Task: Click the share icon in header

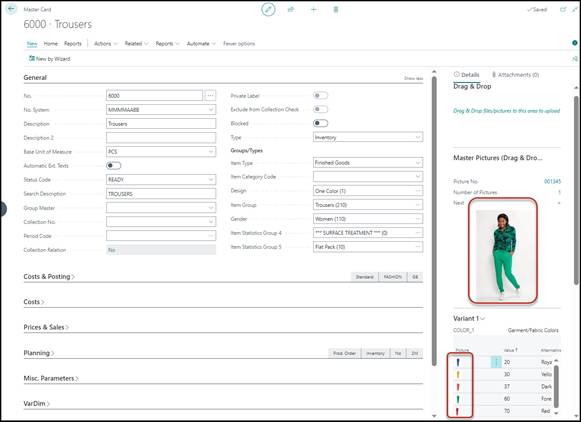Action: (x=291, y=9)
